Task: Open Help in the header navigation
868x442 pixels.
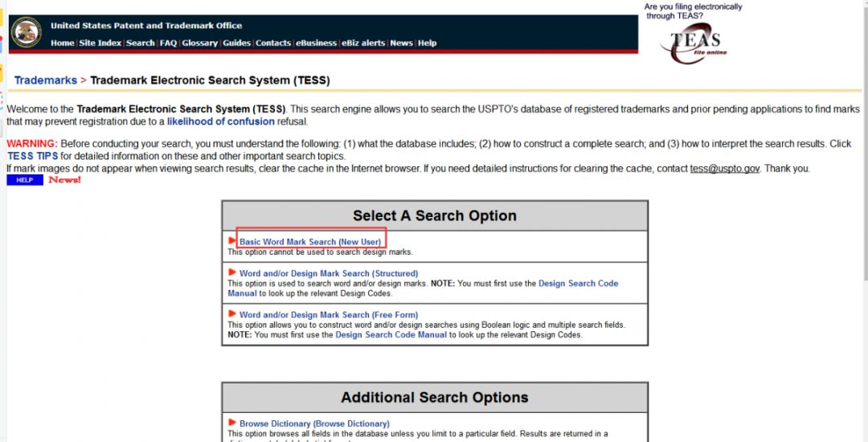Action: tap(427, 43)
